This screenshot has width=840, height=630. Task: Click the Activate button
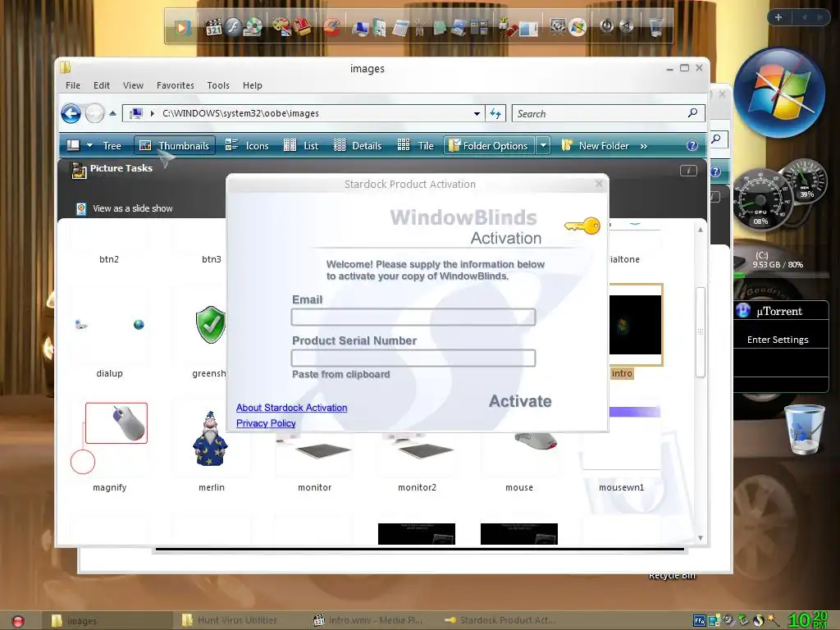520,400
